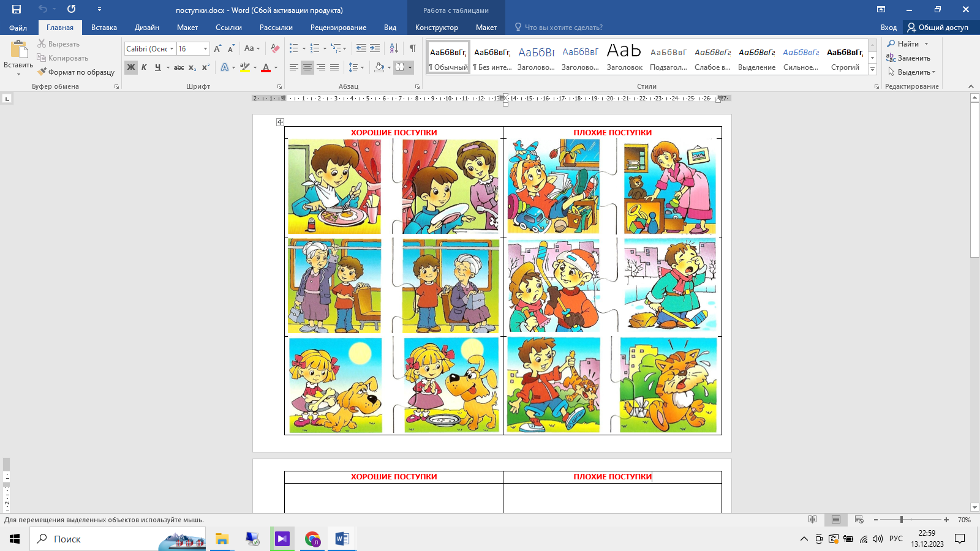Open the Вставка ribbon tab

tap(104, 28)
